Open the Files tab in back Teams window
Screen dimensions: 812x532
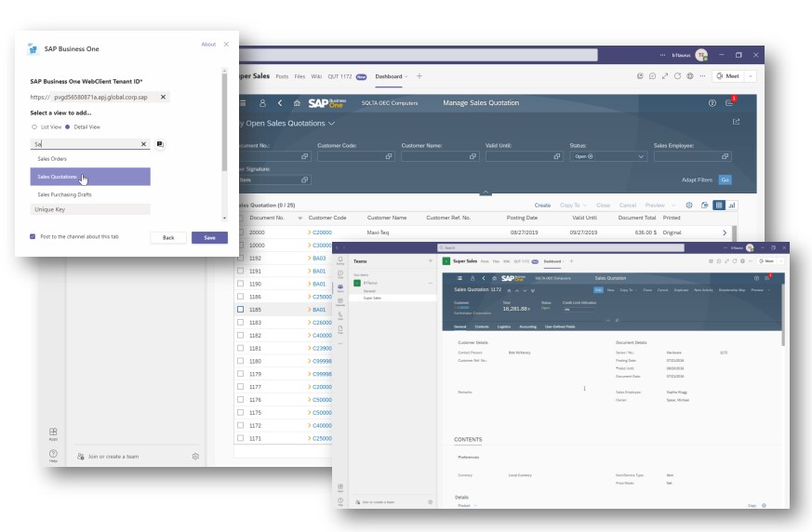[300, 76]
